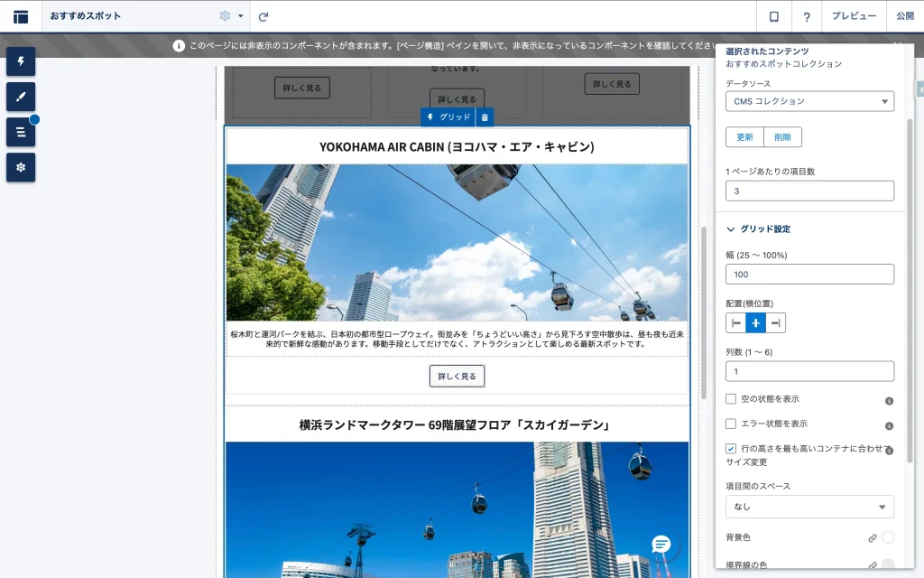Screen dimensions: 924x578
Task: Open the 項目間のスペース dropdown
Action: (x=809, y=507)
